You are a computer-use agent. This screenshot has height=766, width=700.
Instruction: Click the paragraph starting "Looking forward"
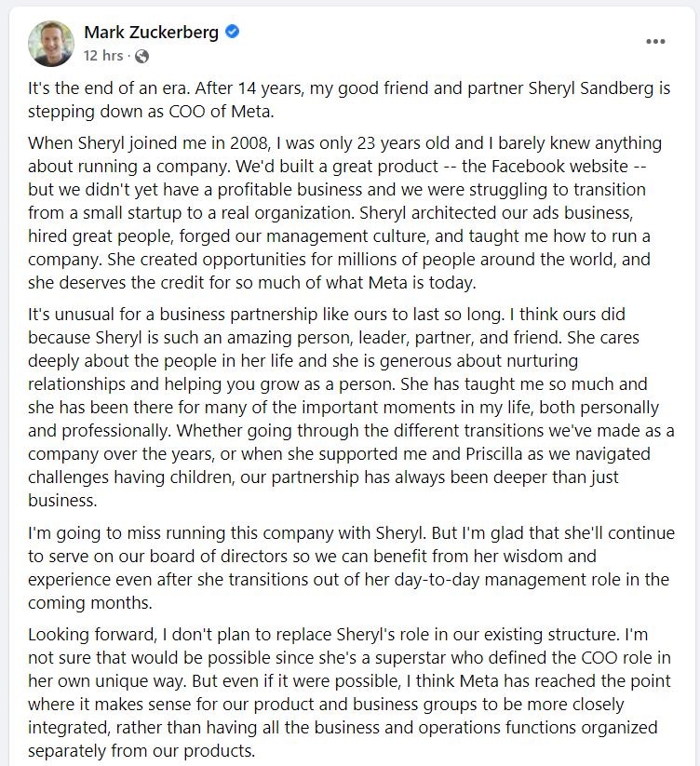point(344,692)
